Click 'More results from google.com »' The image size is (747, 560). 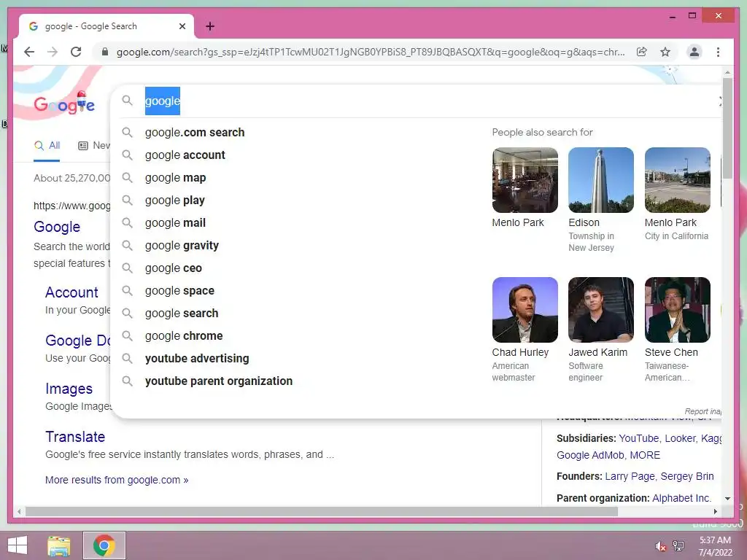117,480
